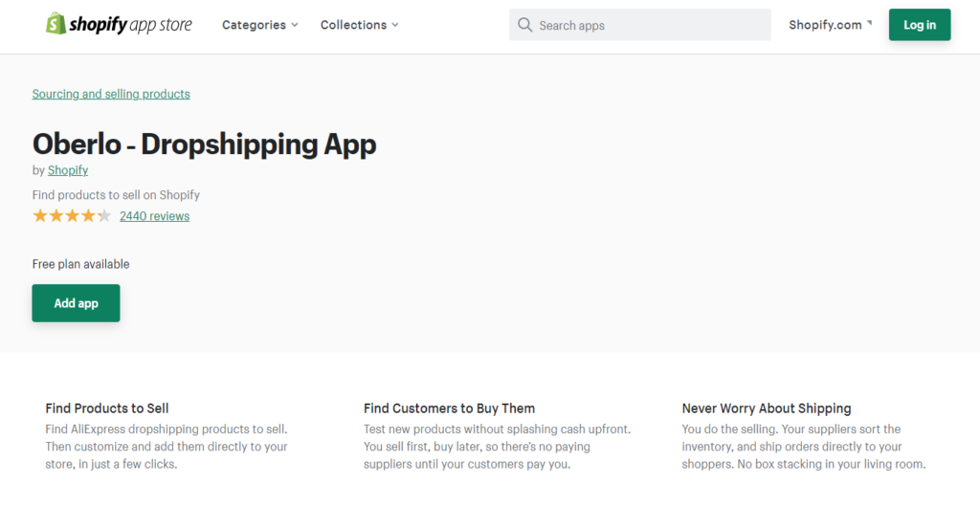Click the search magnifier icon
Image resolution: width=980 pixels, height=506 pixels.
[x=525, y=25]
